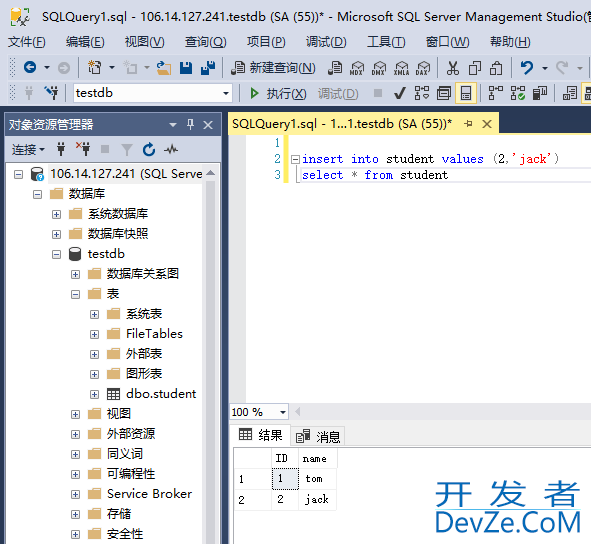Open the 连接 dropdown in Object Explorer
Screen dimensions: 591x544
point(28,150)
